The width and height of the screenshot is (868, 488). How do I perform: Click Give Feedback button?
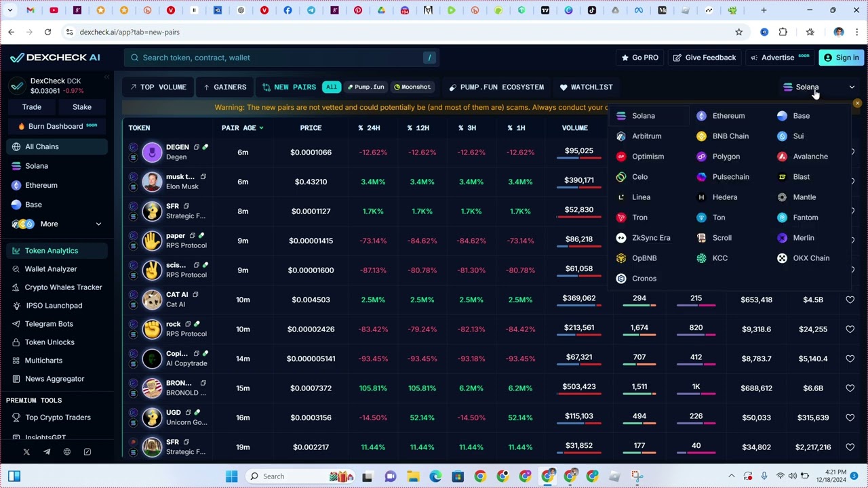coord(704,58)
